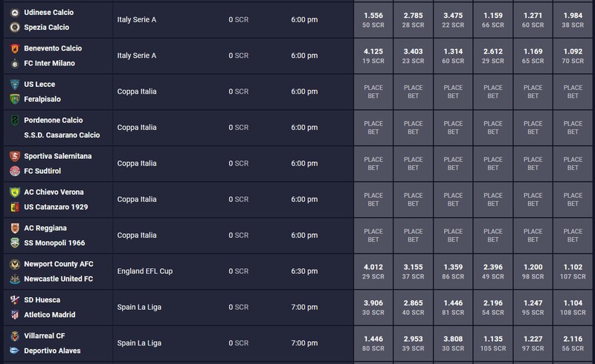Open the Pordenone Calcio team link

tap(54, 120)
